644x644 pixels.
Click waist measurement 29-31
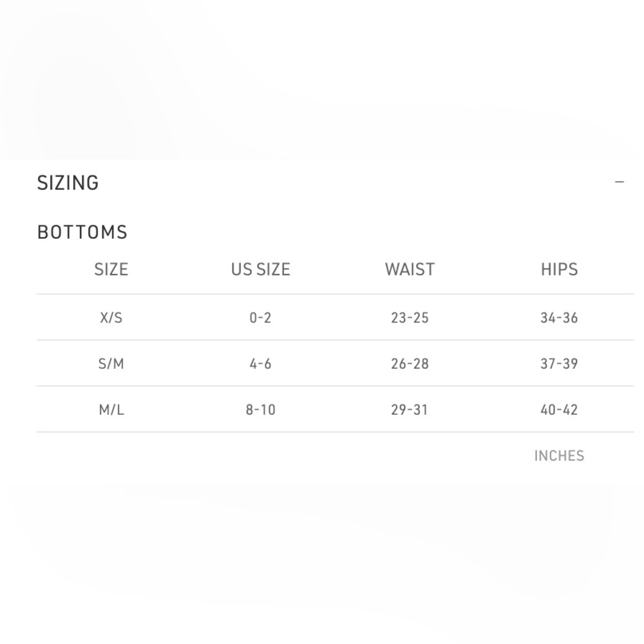(410, 410)
